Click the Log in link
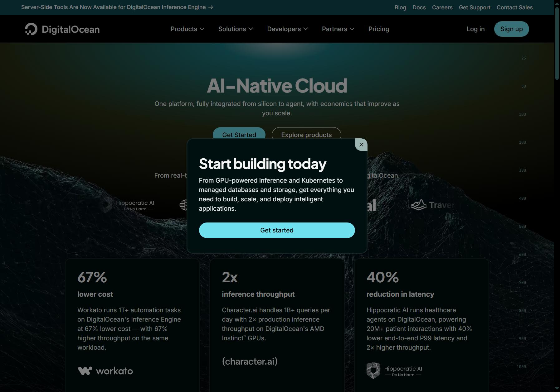 coord(475,29)
